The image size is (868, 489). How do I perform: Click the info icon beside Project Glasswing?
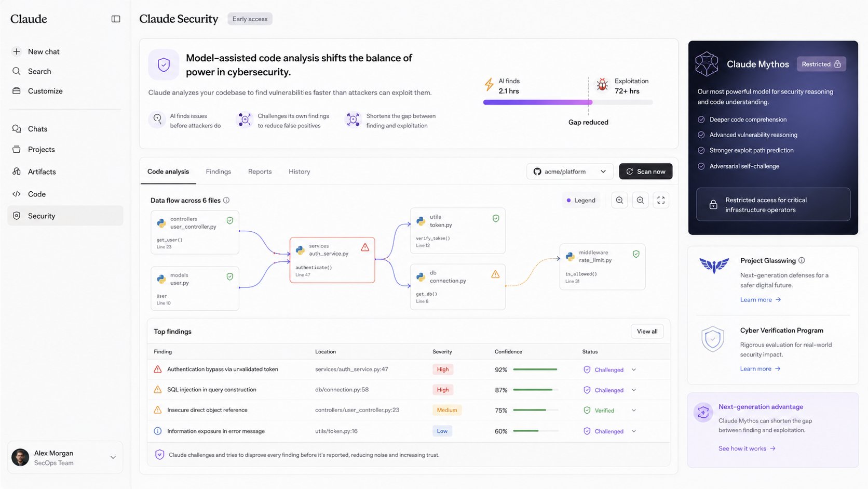[802, 260]
